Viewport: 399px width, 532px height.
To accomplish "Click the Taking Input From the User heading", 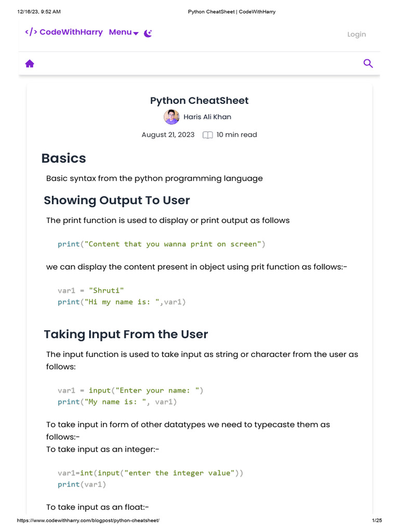I will pos(126,334).
